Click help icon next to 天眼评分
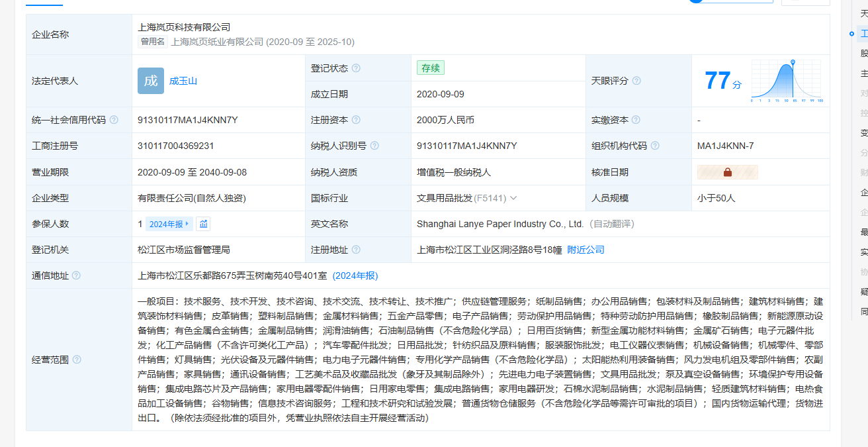This screenshot has width=868, height=447. tap(636, 81)
